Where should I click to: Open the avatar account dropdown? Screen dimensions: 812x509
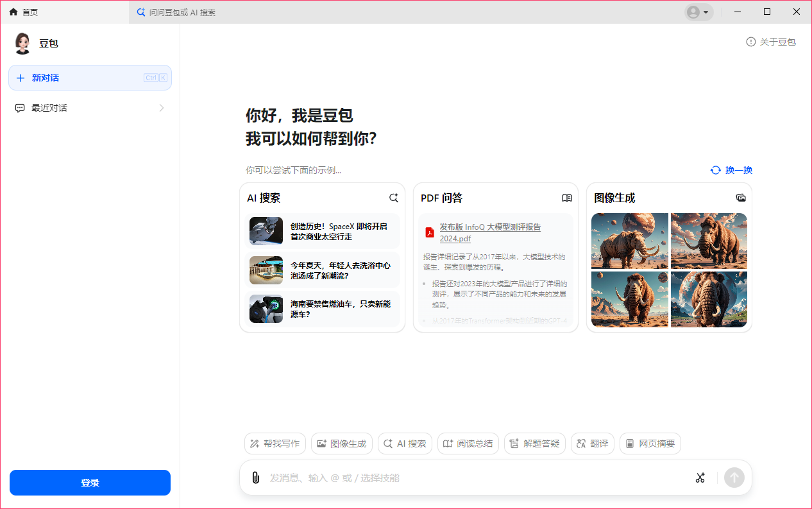click(x=698, y=12)
